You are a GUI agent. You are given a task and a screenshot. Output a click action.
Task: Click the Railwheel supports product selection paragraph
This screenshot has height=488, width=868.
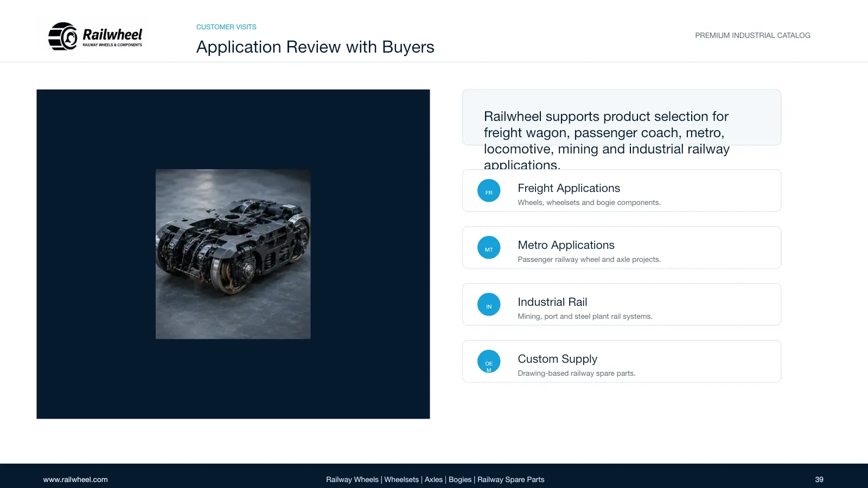tap(607, 140)
